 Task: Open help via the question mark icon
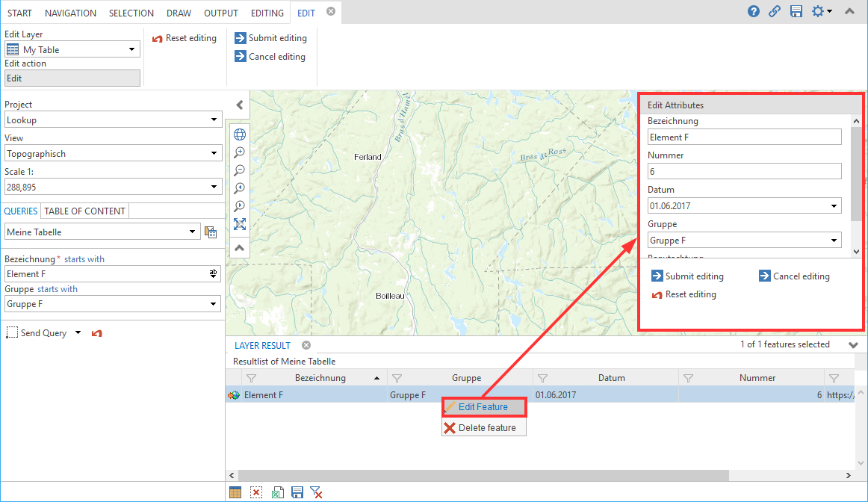pos(754,12)
